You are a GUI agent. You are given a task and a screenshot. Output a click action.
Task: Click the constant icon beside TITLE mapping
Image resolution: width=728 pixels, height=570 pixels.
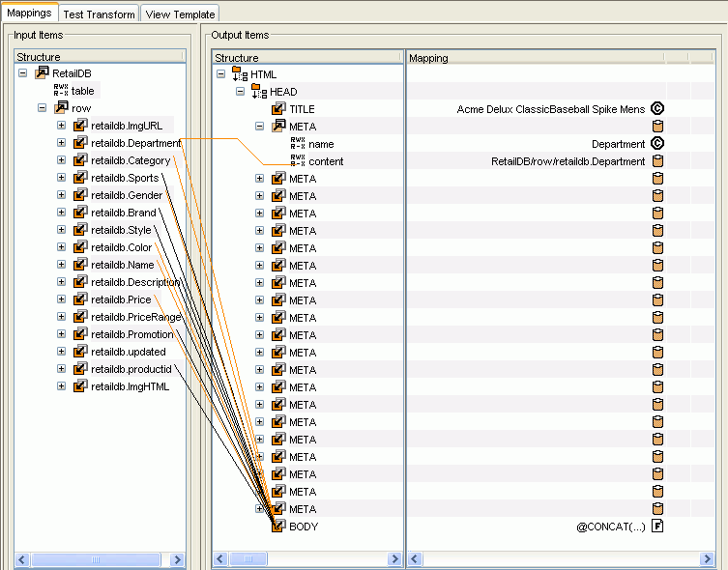point(657,109)
